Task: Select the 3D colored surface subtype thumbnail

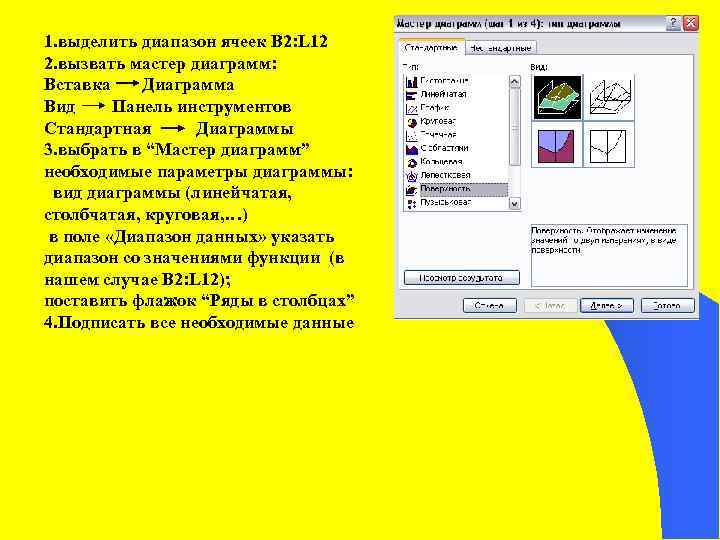Action: pos(557,97)
